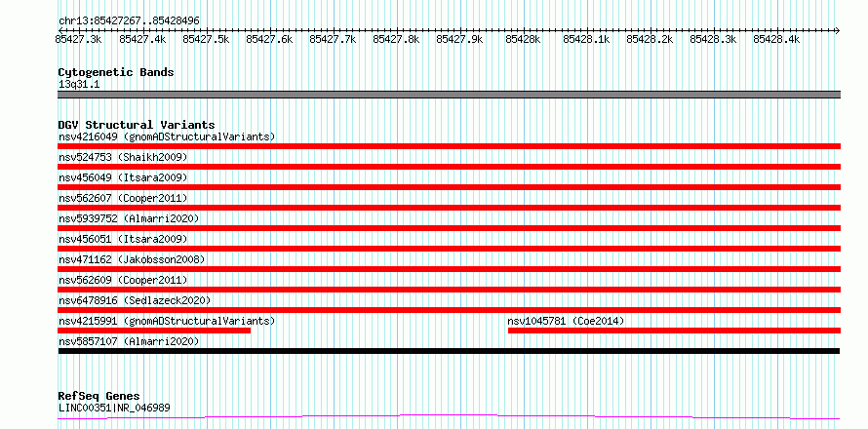The width and height of the screenshot is (868, 429).
Task: Click the grey 13q31.1 cytogenetic band bar
Action: pyautogui.click(x=449, y=95)
